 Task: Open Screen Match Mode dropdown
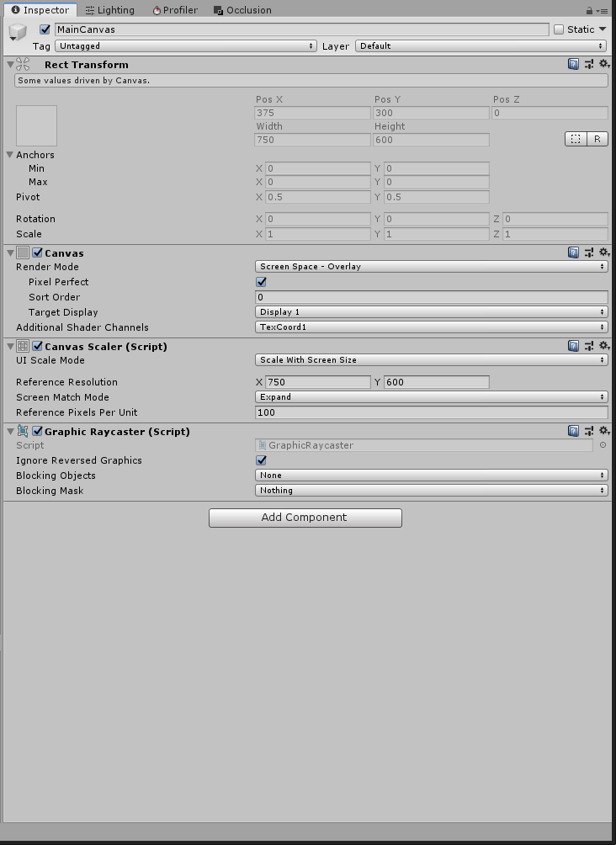coord(431,396)
